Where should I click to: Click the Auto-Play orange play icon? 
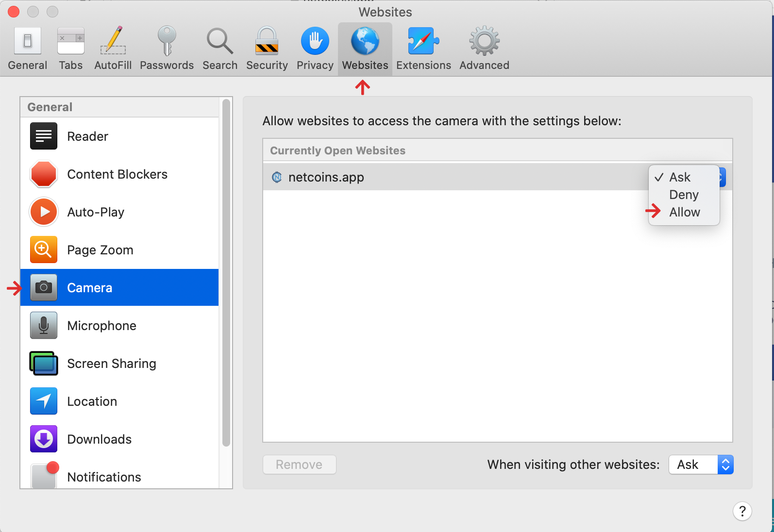(44, 212)
